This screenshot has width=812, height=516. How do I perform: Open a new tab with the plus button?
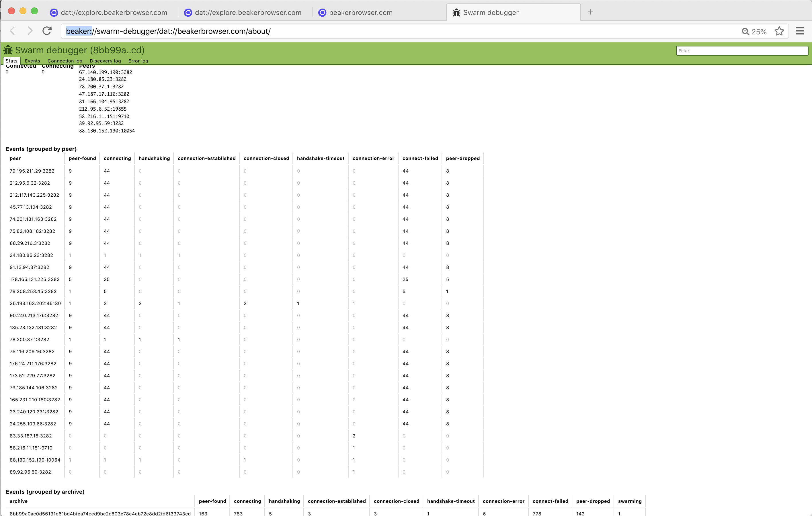click(x=590, y=12)
